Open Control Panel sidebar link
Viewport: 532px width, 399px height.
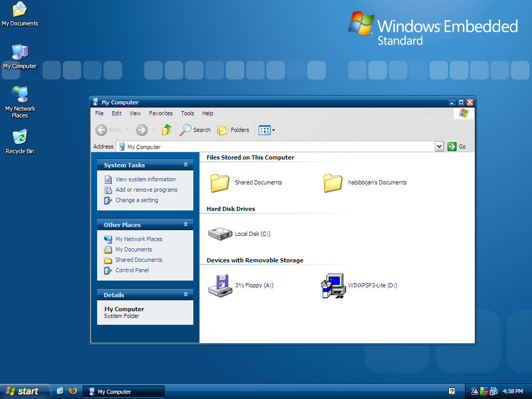point(132,270)
